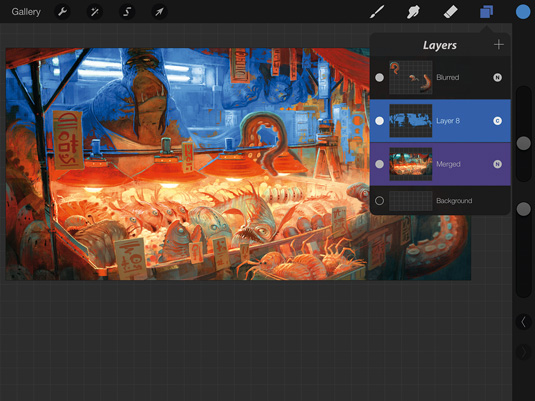Click the brush opacity slider handle
Viewport: 535px width, 401px height.
coord(523,209)
